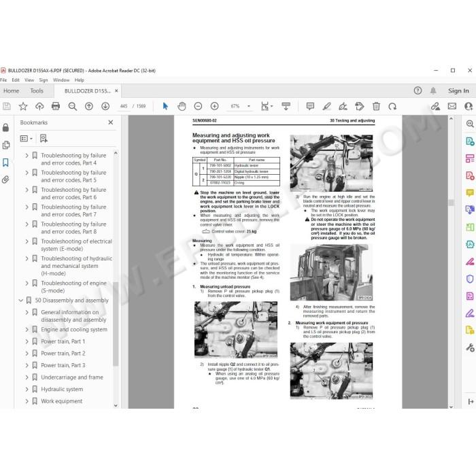Expand Hydraulic system bookmark
This screenshot has width=476, height=476.
click(x=27, y=389)
